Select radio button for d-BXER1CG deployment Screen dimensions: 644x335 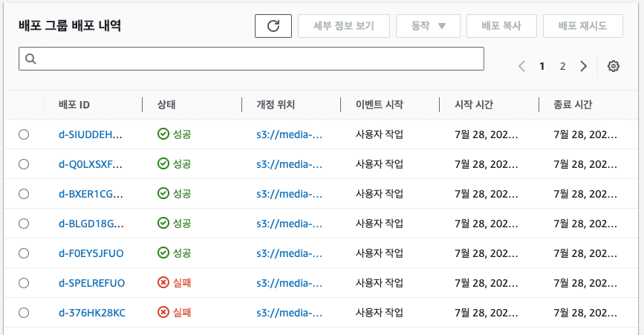pos(24,193)
